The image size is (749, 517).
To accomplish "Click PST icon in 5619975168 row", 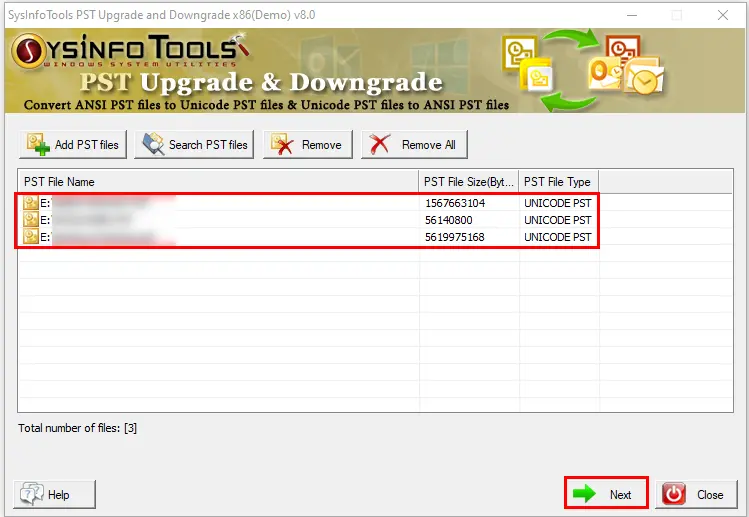I will point(31,237).
